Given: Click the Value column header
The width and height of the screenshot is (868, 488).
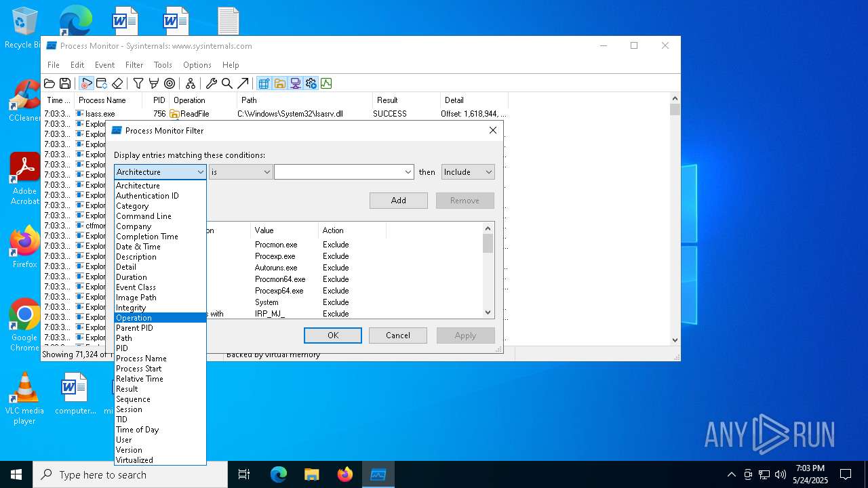Looking at the screenshot, I should [284, 230].
